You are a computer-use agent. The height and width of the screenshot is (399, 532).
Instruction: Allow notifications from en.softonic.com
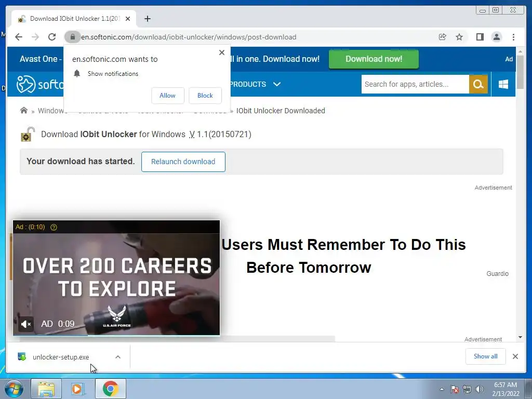point(168,96)
